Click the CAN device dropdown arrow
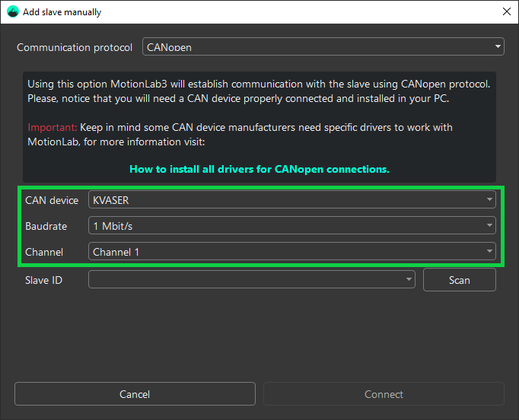This screenshot has height=420, width=519. point(489,200)
